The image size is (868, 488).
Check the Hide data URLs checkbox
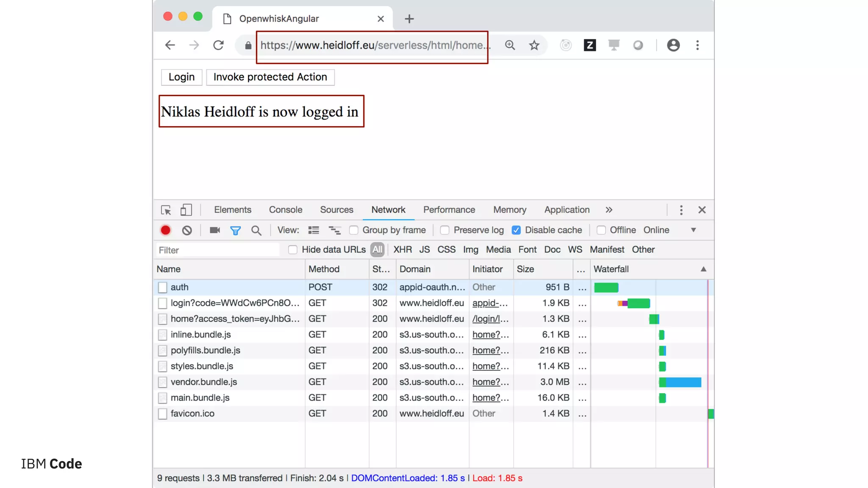(292, 250)
